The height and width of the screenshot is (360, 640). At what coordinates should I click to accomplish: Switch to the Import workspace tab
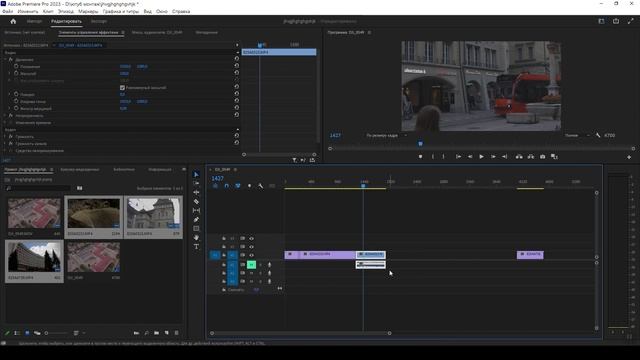[34, 21]
